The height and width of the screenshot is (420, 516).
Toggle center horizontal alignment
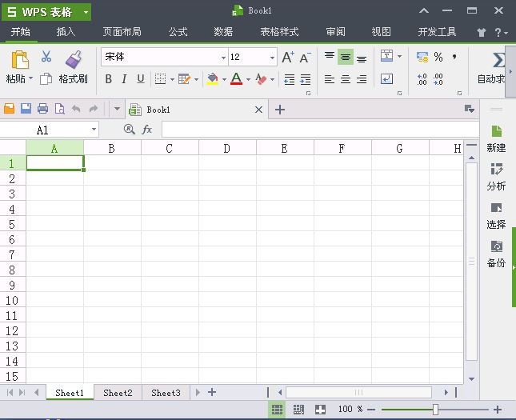[346, 79]
